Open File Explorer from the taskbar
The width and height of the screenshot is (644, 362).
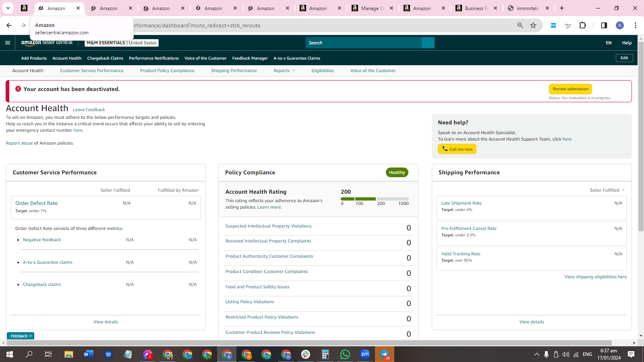click(69, 354)
